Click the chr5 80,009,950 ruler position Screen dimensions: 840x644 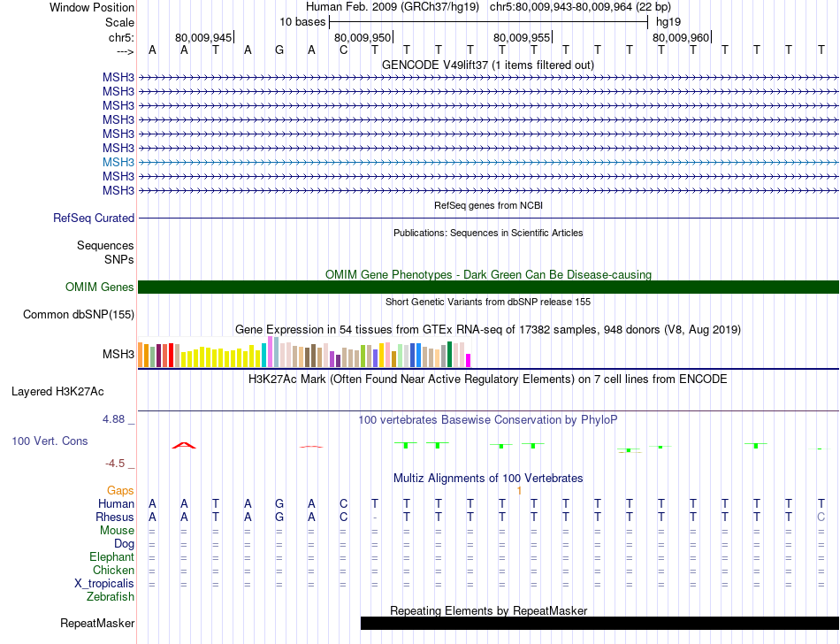point(363,37)
